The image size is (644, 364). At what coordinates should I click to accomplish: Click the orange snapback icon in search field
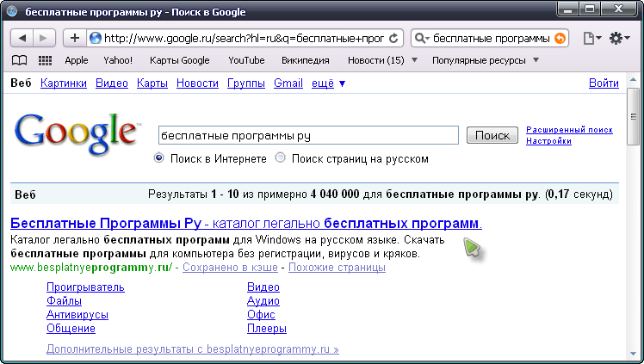point(560,38)
